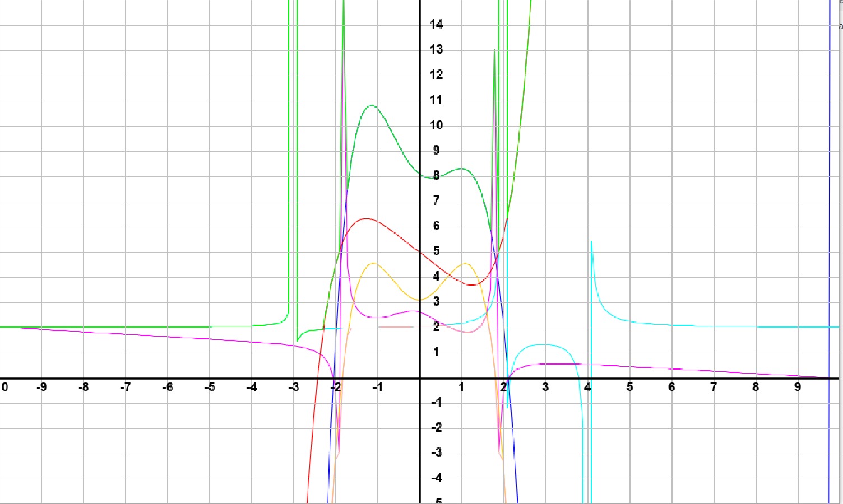Click the y-axis label 7
Screen dimensions: 843x504
(x=436, y=200)
